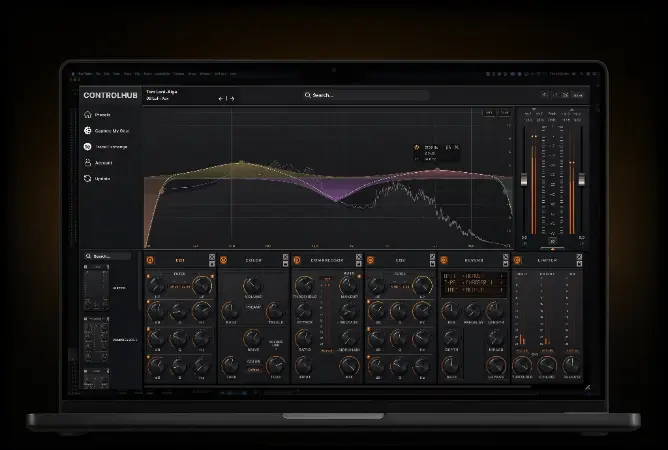Open the Presets home icon in sidebar
The height and width of the screenshot is (450, 668).
[x=88, y=114]
